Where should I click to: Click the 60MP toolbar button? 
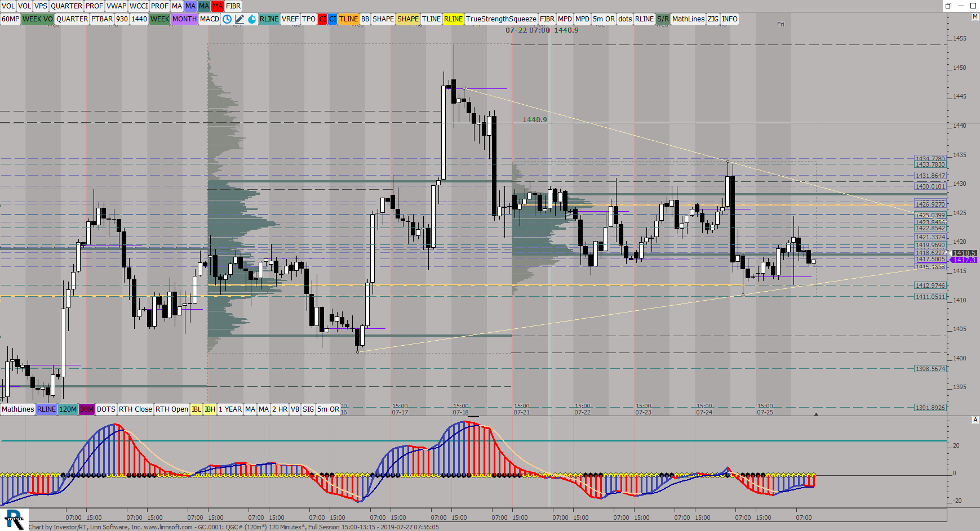(10, 19)
